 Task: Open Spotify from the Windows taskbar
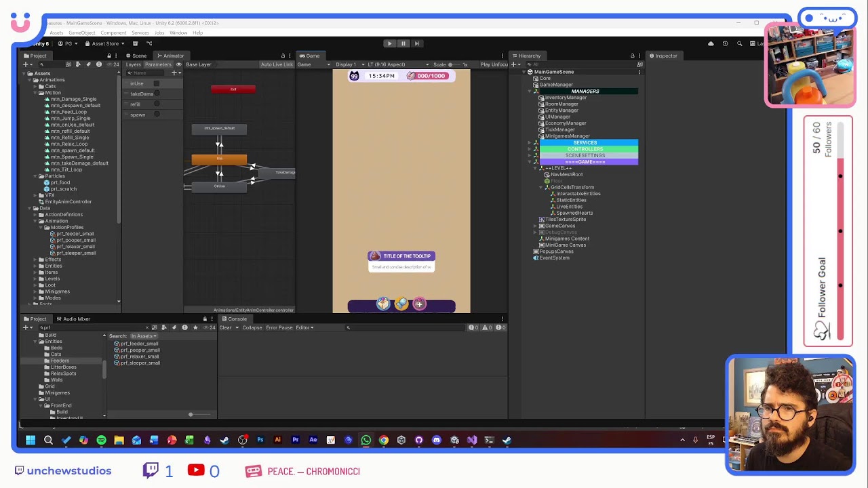[101, 440]
